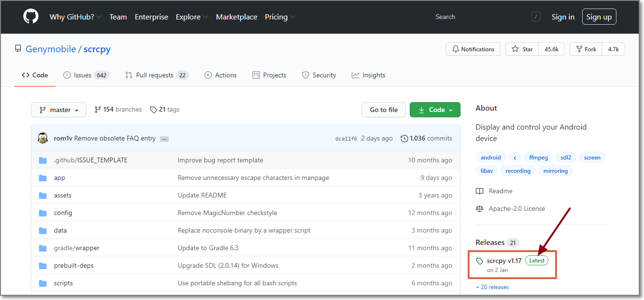Open the Remove obsolete FAQ entry commit
Image resolution: width=644 pixels, height=300 pixels.
pyautogui.click(x=115, y=138)
